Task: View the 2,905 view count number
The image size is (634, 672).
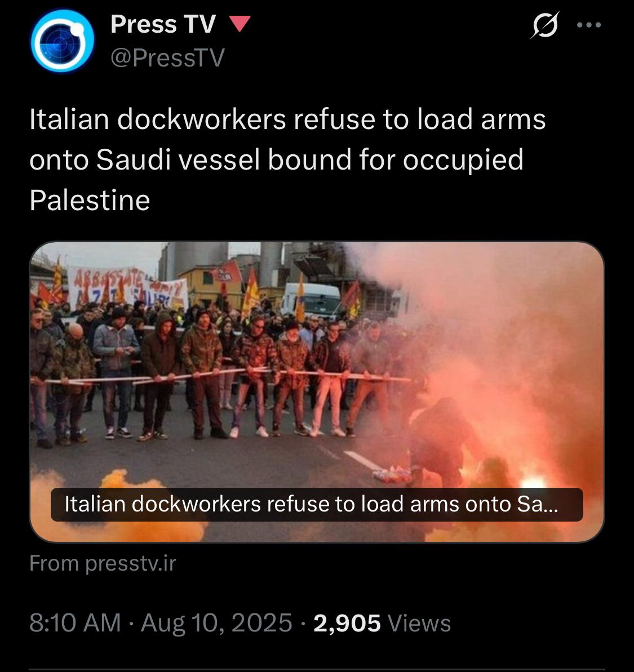Action: tap(347, 623)
